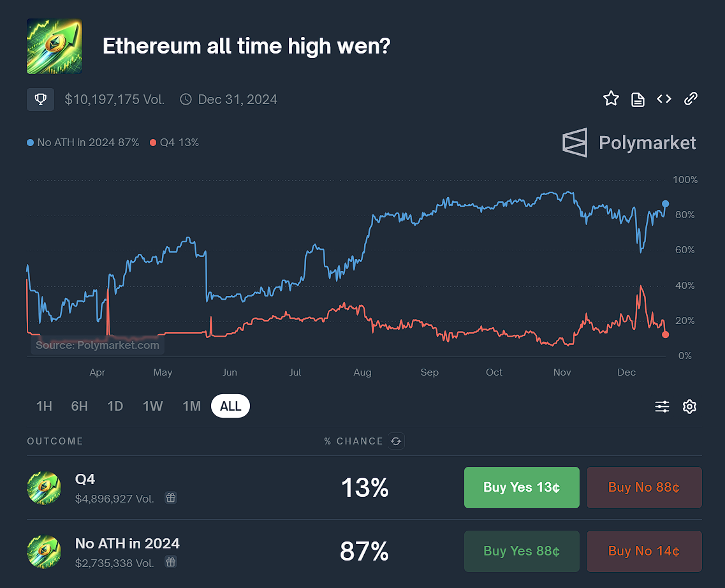Open the Source: Polymarket.com attribution
Image resolution: width=725 pixels, height=588 pixels.
97,345
